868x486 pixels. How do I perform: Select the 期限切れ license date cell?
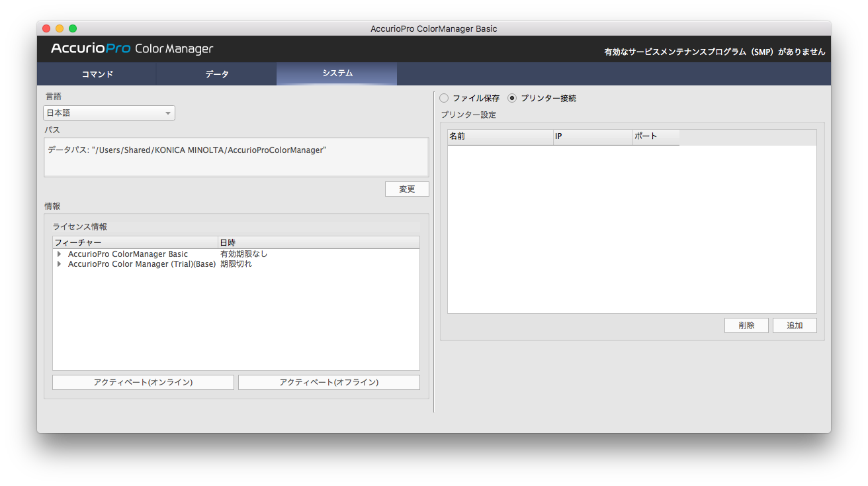pyautogui.click(x=236, y=264)
